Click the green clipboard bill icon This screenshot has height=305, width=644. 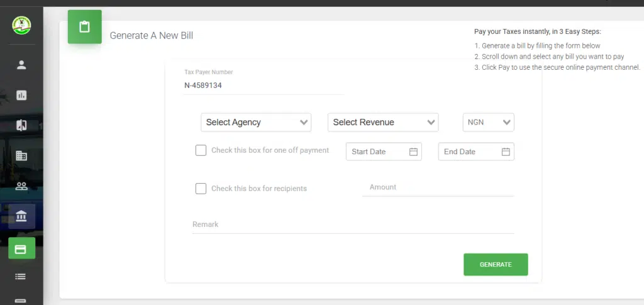point(85,27)
